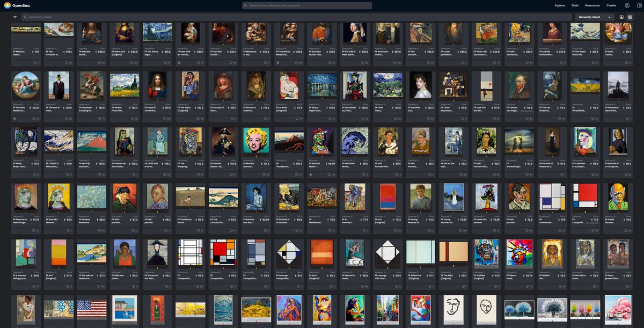
Task: Like the FP The Scream card
Action: tap(429, 63)
